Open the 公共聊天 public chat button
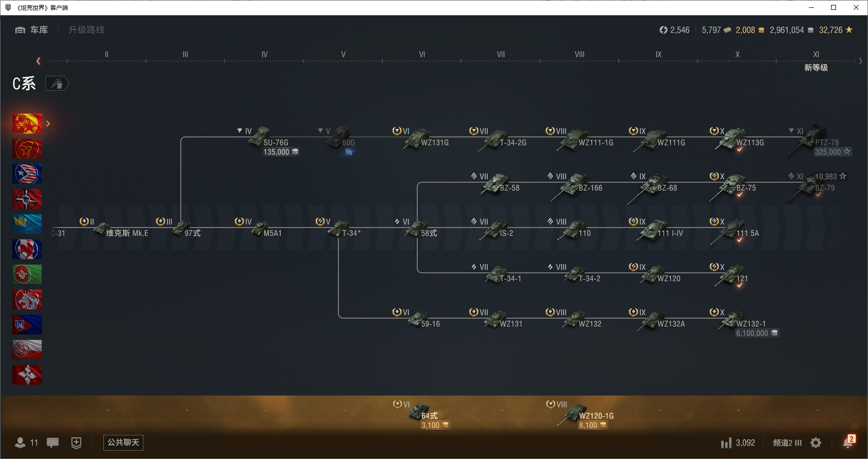The height and width of the screenshot is (459, 868). click(123, 443)
